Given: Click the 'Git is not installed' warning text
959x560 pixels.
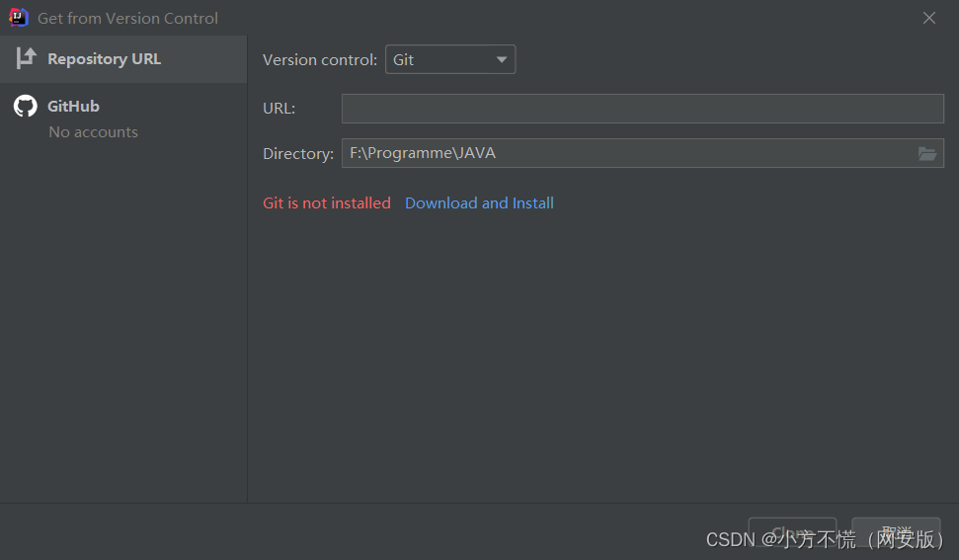Looking at the screenshot, I should [327, 203].
